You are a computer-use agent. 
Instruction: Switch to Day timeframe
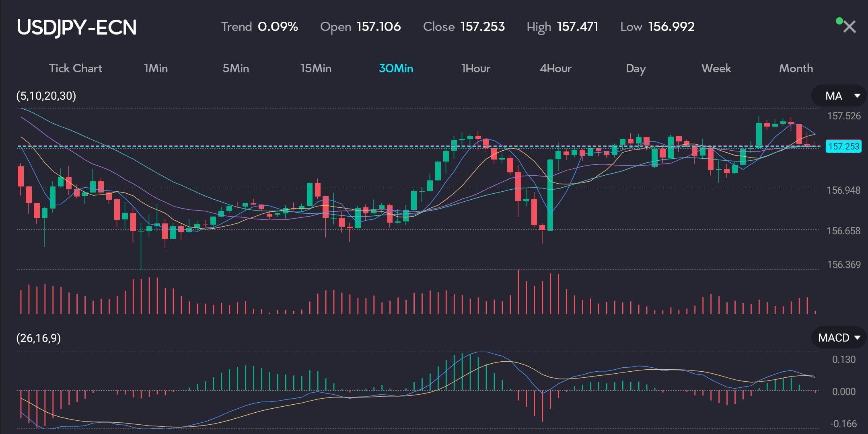(x=636, y=68)
